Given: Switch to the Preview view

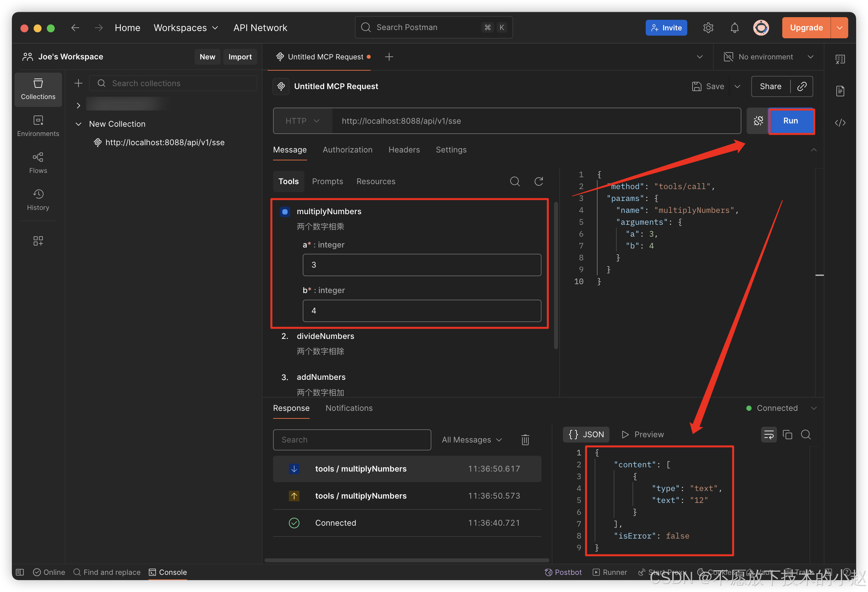Looking at the screenshot, I should (x=642, y=434).
